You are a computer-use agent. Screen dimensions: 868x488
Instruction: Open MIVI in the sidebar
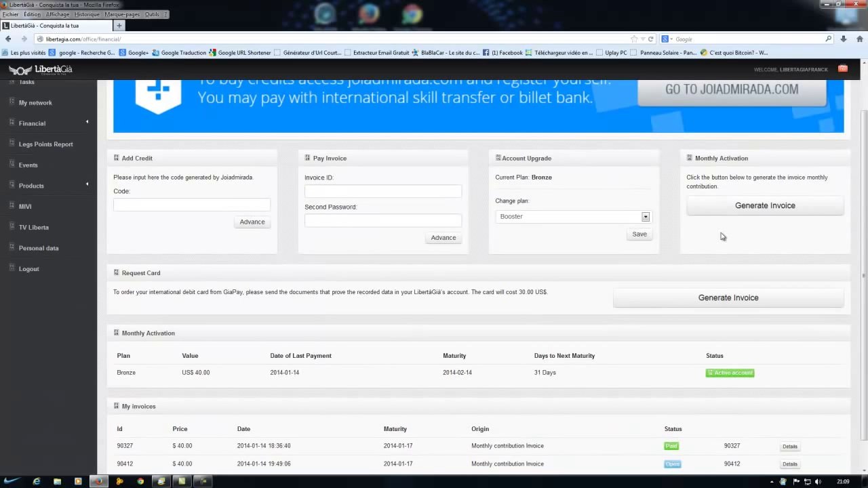click(x=25, y=207)
